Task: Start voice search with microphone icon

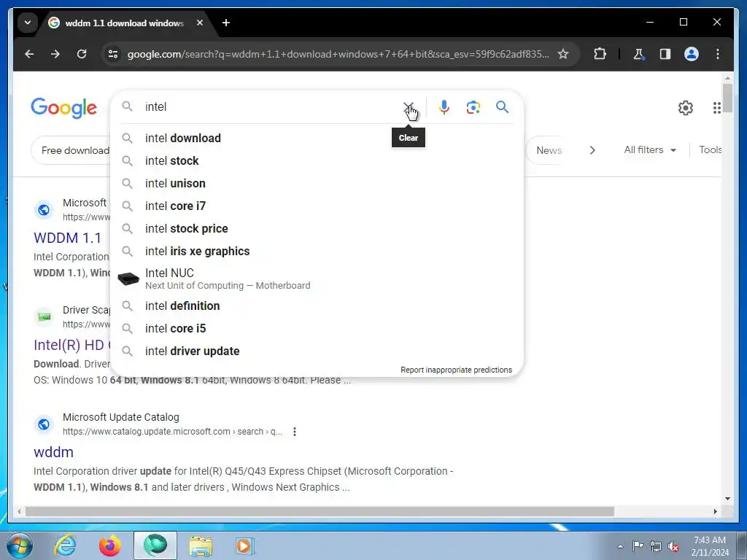Action: click(444, 107)
